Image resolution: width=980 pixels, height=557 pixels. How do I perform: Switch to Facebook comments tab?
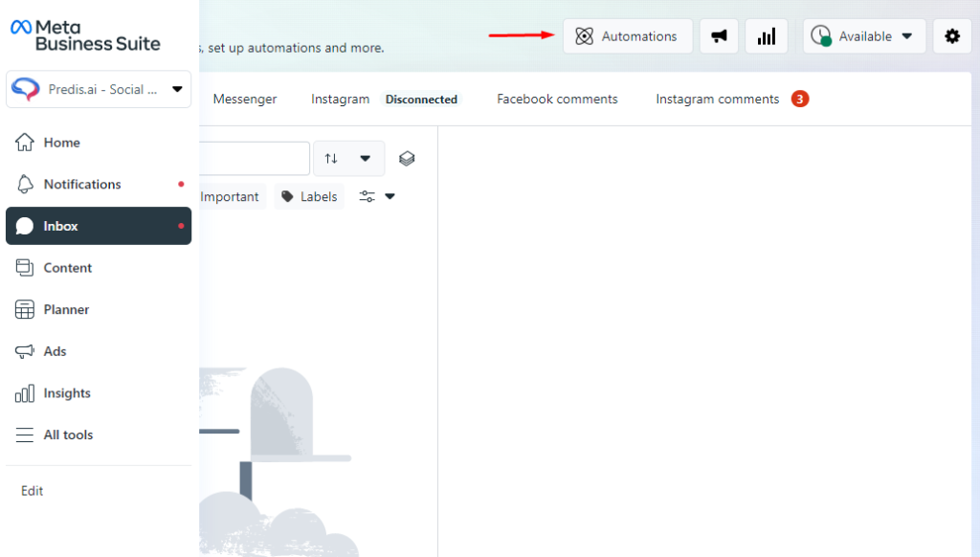tap(557, 99)
